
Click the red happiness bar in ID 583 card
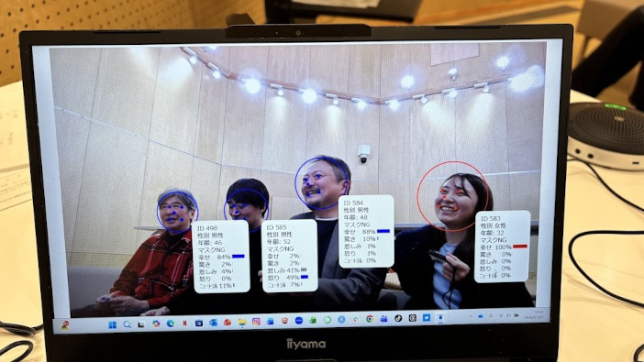coord(519,247)
